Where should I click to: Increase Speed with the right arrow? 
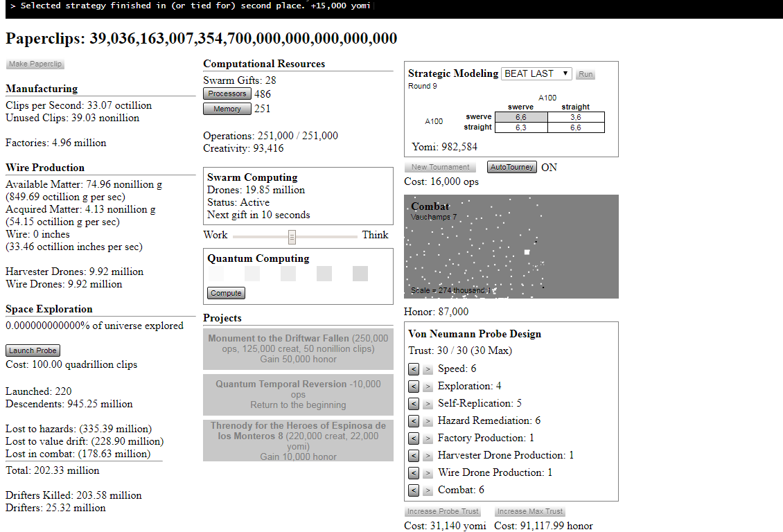(428, 369)
